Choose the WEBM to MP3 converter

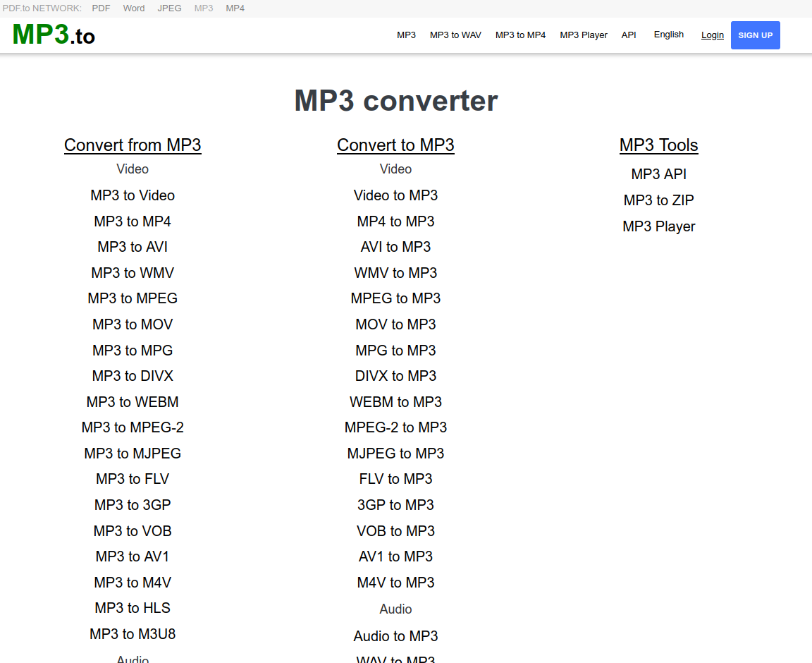pos(395,401)
